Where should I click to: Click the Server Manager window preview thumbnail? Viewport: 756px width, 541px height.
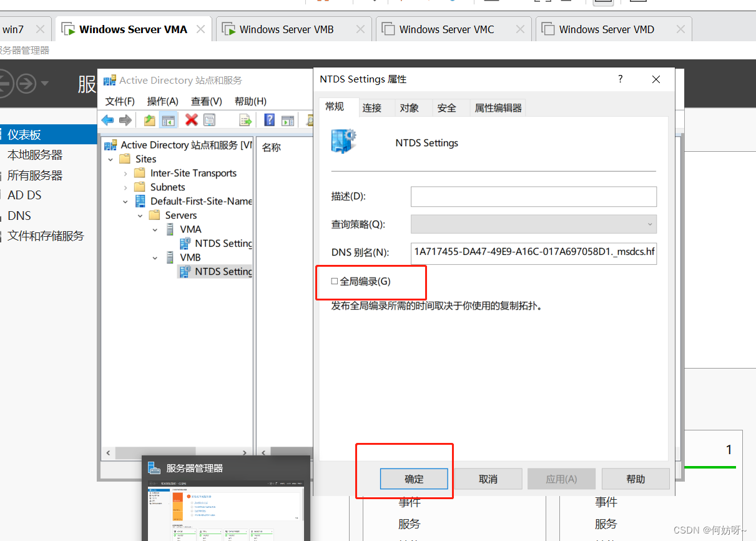click(226, 510)
